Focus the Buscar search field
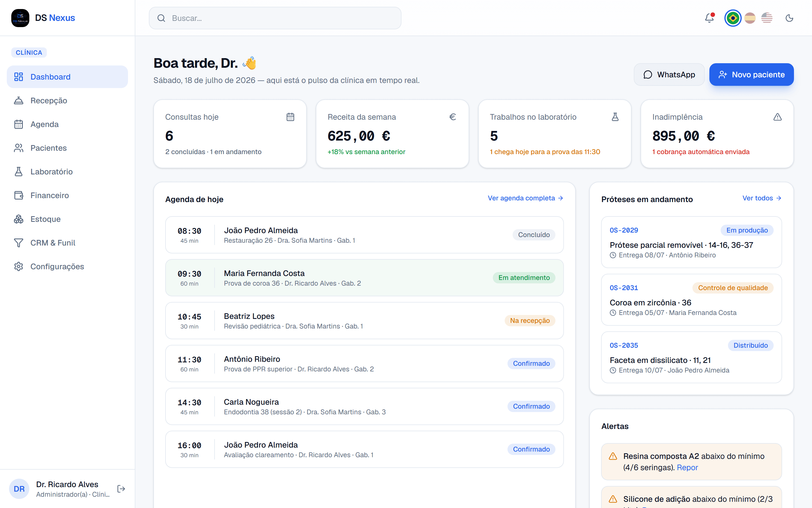The image size is (812, 508). click(x=275, y=18)
